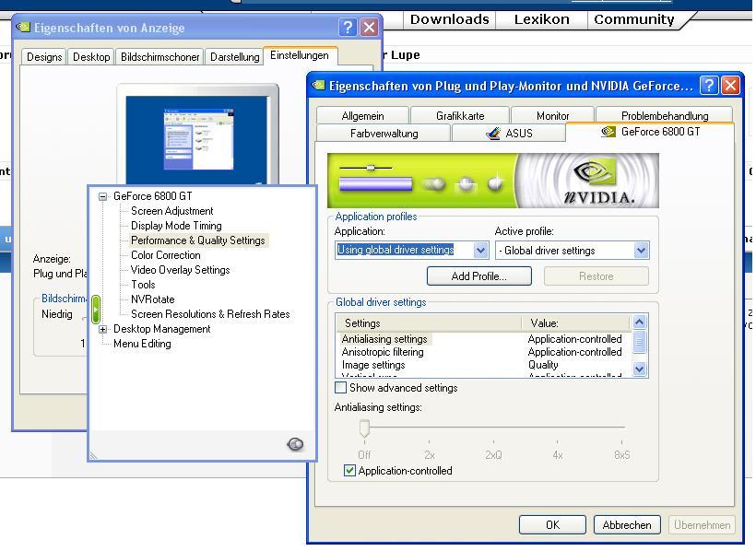The height and width of the screenshot is (551, 756).
Task: Select the Einstellungen tab
Action: [x=300, y=55]
